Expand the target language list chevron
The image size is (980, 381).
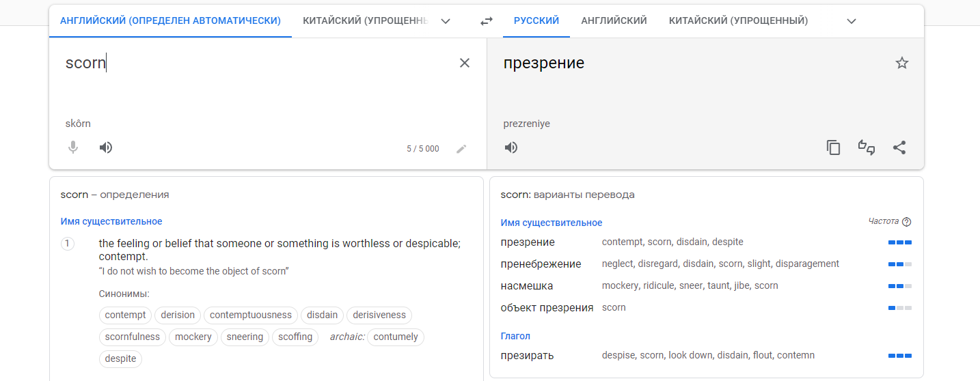click(852, 21)
